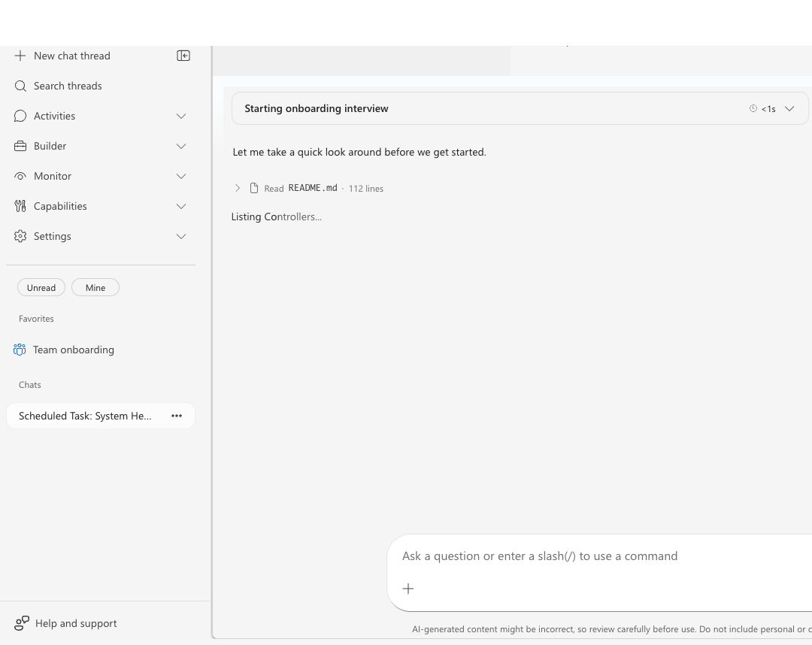Click the 'Listing Controllers...' status text
The width and height of the screenshot is (812, 645).
coord(277,217)
